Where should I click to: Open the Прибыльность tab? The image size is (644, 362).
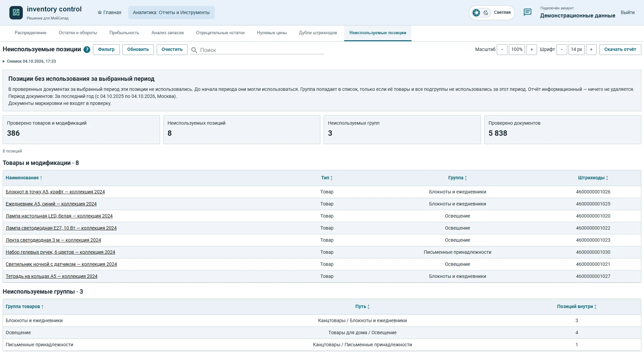pyautogui.click(x=124, y=33)
